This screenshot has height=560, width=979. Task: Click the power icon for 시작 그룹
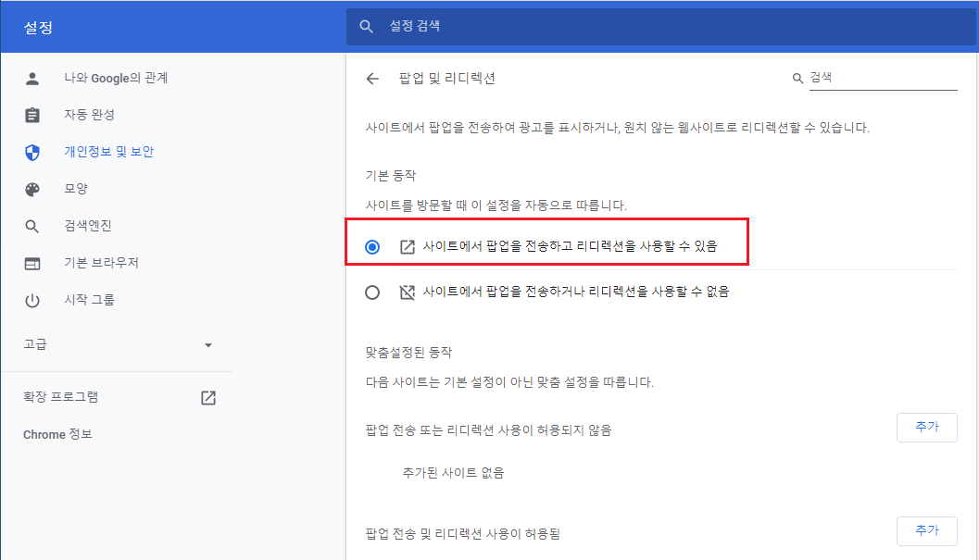(x=32, y=300)
